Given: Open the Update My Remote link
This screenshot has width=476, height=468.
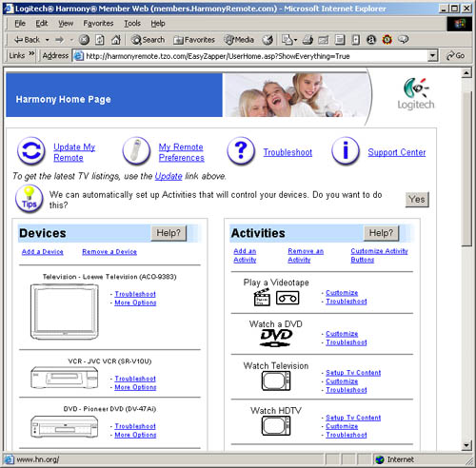Looking at the screenshot, I should tap(74, 152).
